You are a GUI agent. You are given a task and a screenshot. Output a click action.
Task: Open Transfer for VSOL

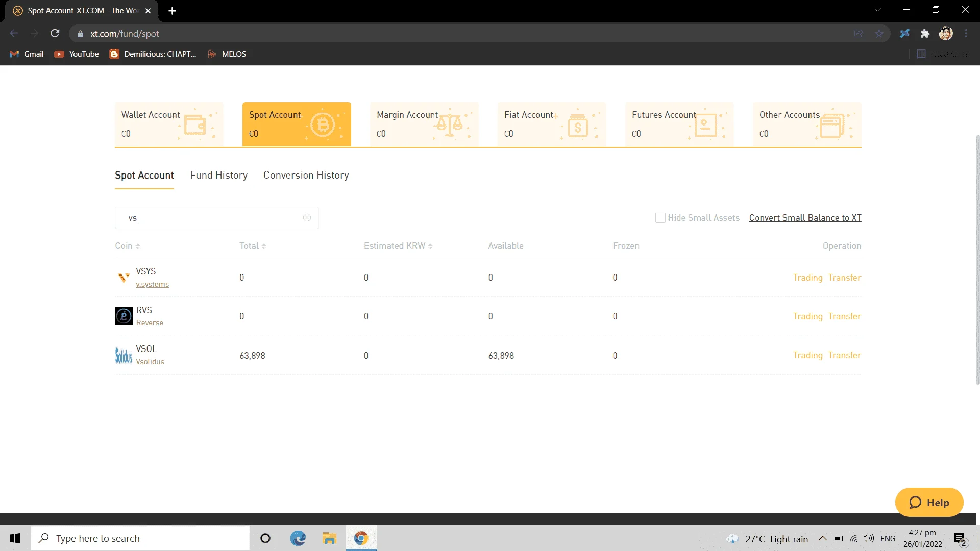coord(845,355)
